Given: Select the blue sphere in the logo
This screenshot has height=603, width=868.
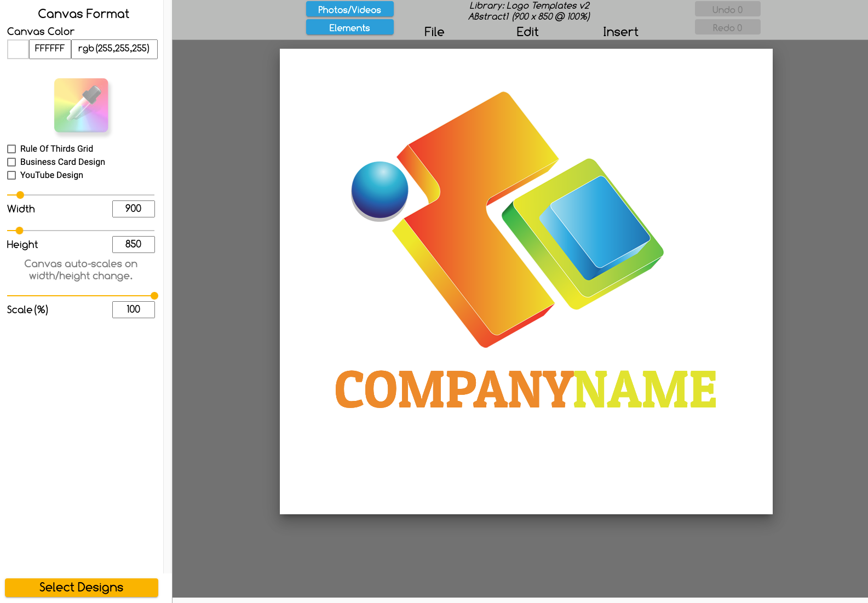Looking at the screenshot, I should tap(380, 190).
